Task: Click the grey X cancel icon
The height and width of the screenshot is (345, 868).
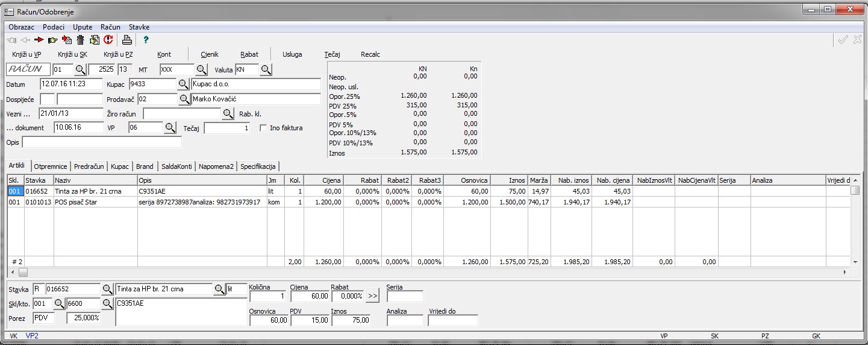Action: [857, 40]
